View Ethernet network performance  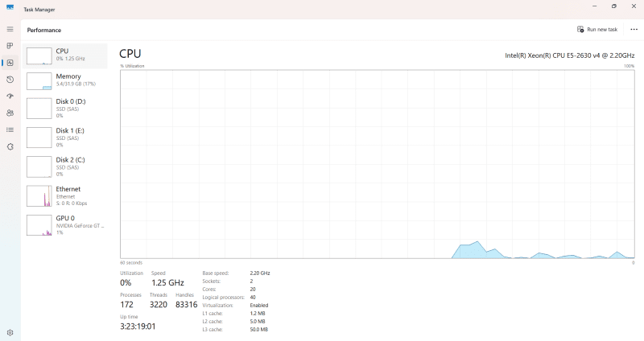(x=66, y=195)
